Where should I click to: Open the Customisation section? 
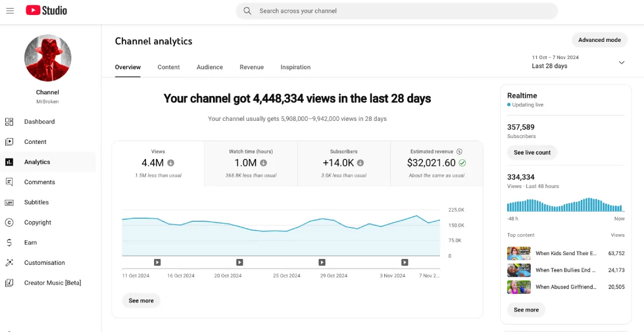(x=43, y=262)
